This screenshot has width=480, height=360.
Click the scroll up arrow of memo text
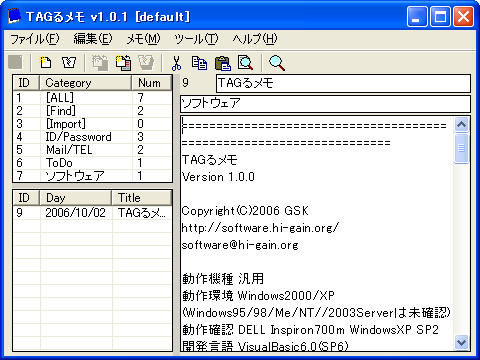tap(462, 125)
